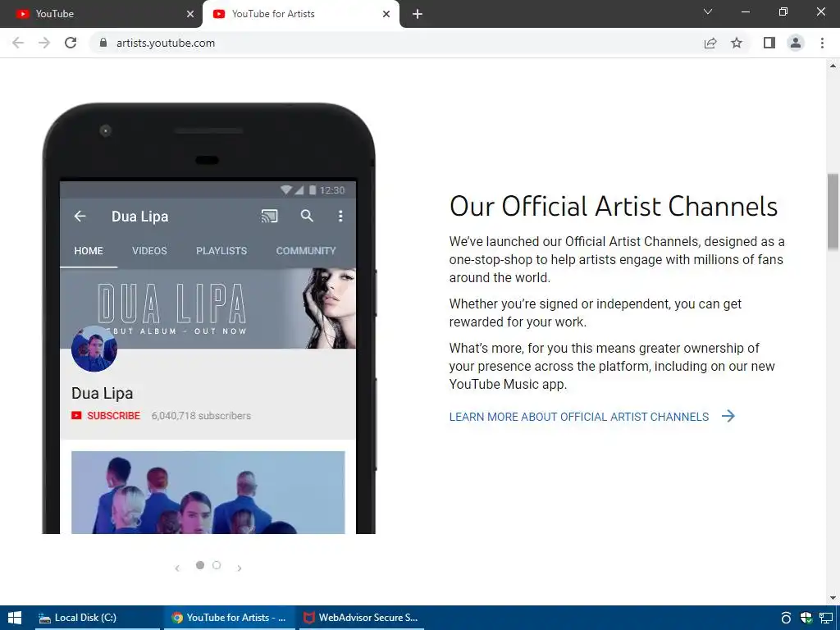Screen dimensions: 840x630
Task: Open Learn More About Official Artist Channels
Action: pyautogui.click(x=579, y=417)
